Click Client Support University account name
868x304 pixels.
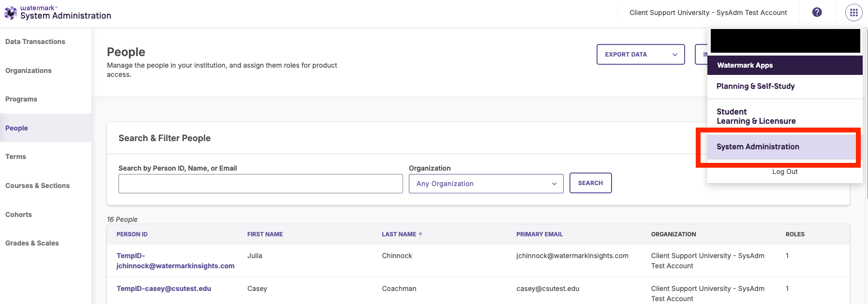coord(708,13)
